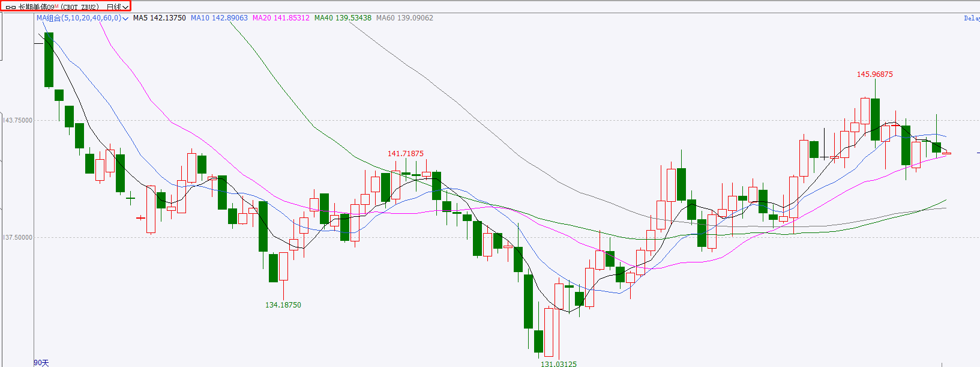
Task: Select the MA20 141.85312 value label
Action: [281, 18]
